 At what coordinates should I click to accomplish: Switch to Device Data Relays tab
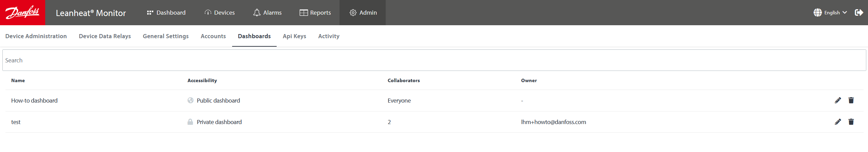pyautogui.click(x=105, y=36)
